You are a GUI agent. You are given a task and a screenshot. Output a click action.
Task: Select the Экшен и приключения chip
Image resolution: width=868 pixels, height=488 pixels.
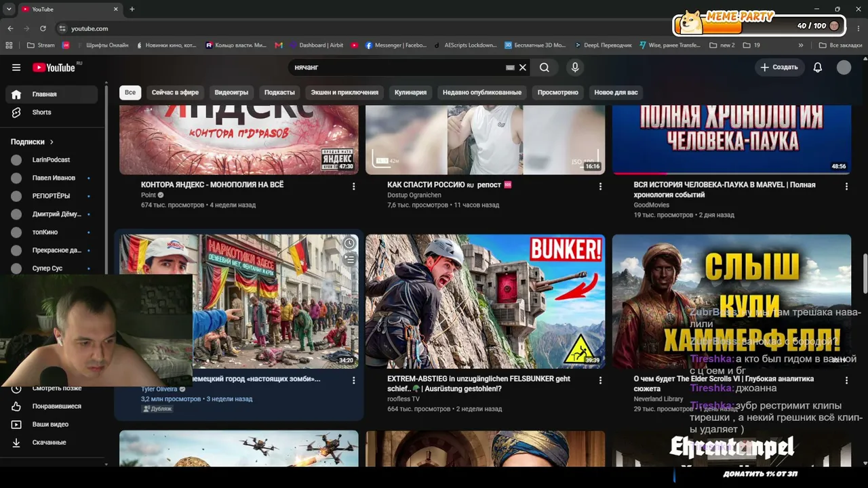[x=344, y=92]
